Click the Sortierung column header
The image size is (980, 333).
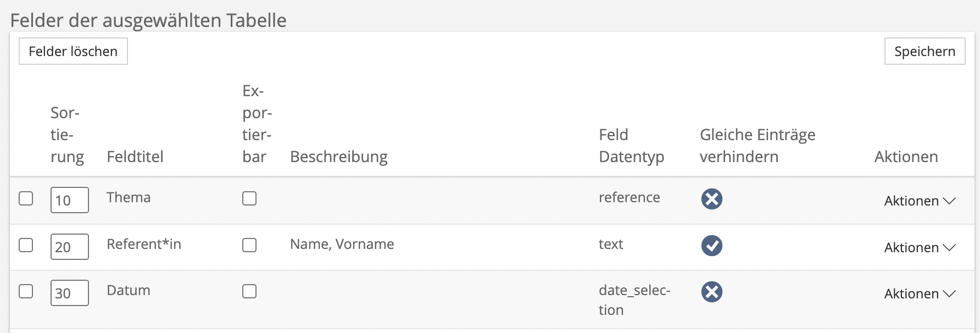coord(67,135)
